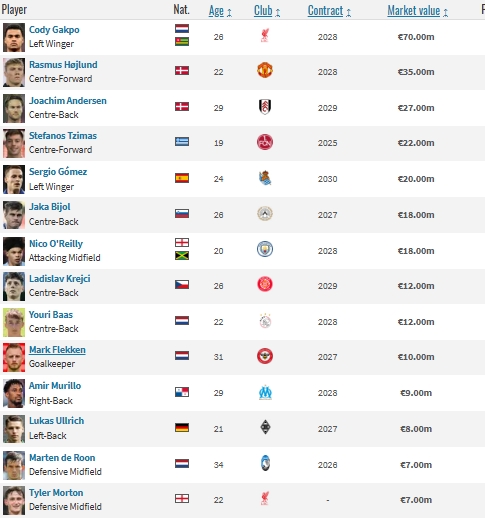Click the Ajax crest in Youri Baas's row
Viewport: 485px width, 519px height.
265,321
